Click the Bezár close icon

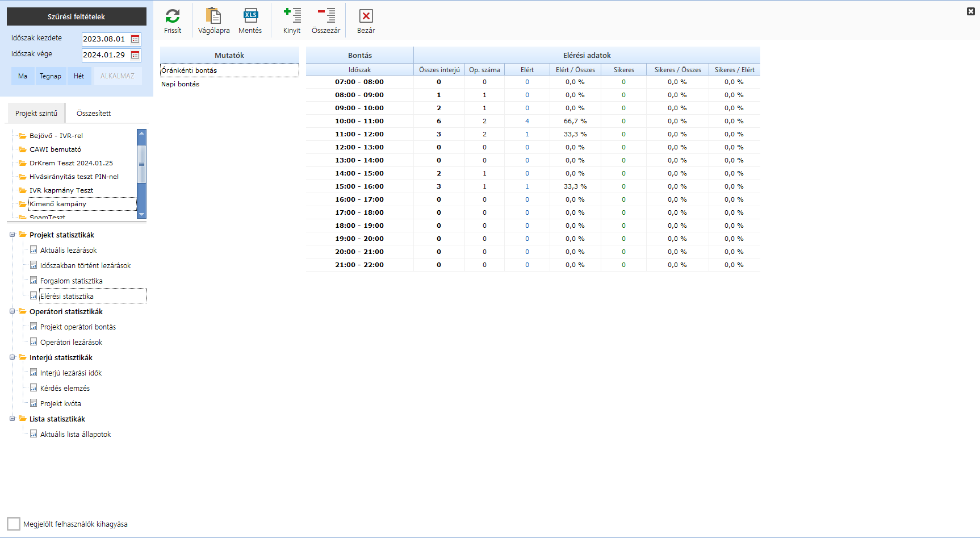point(366,16)
